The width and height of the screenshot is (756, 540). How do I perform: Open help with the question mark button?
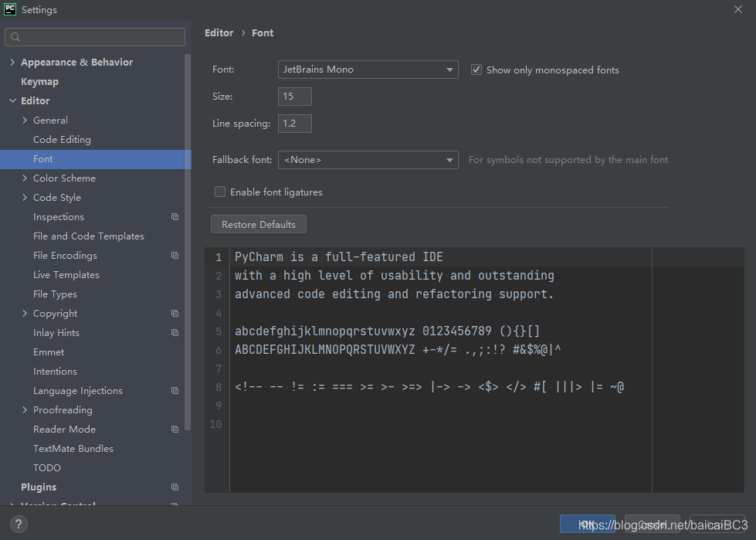point(19,524)
